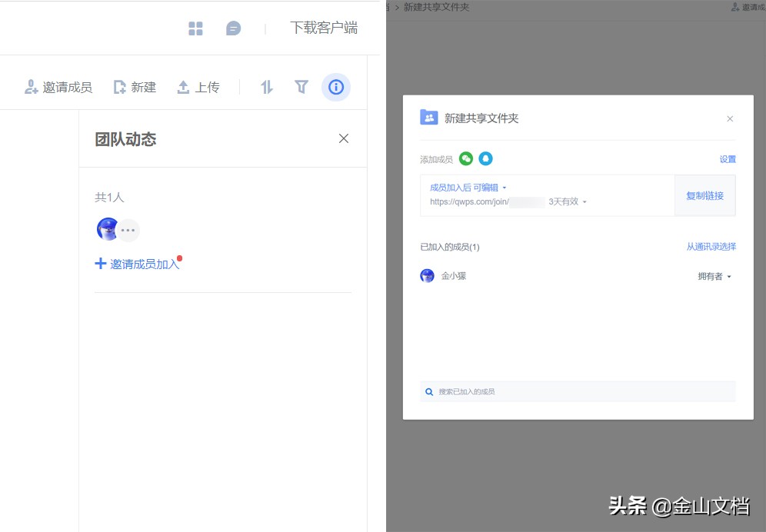
Task: Click the sort arrows icon in the toolbar
Action: [267, 87]
